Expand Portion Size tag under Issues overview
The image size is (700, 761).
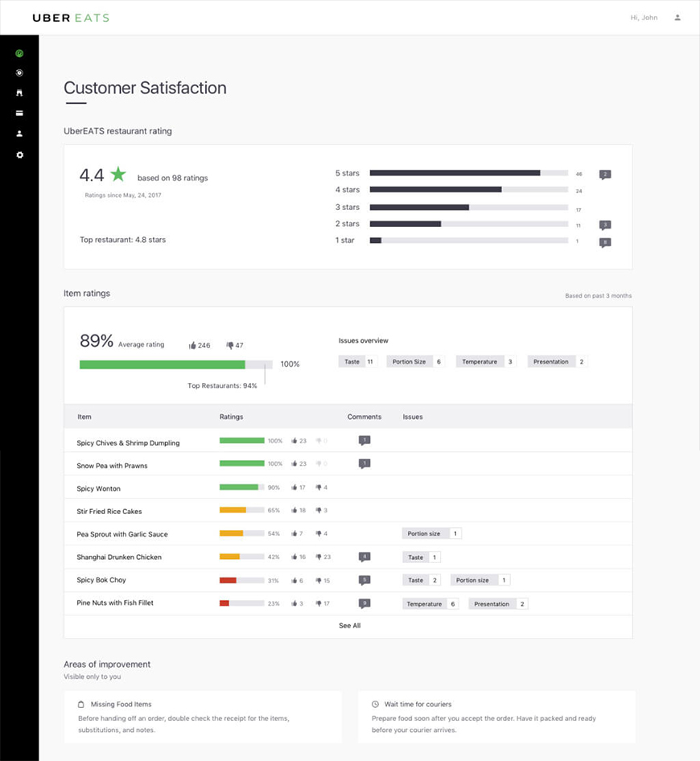pos(415,361)
